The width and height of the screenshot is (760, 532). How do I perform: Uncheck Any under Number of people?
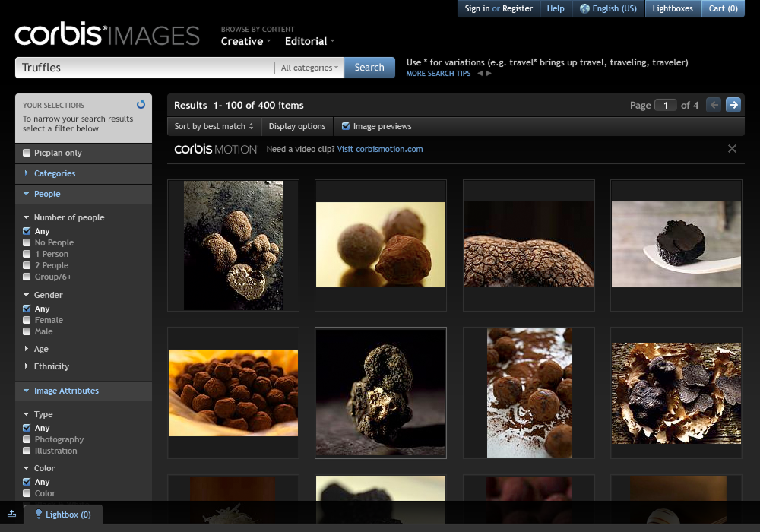coord(27,231)
